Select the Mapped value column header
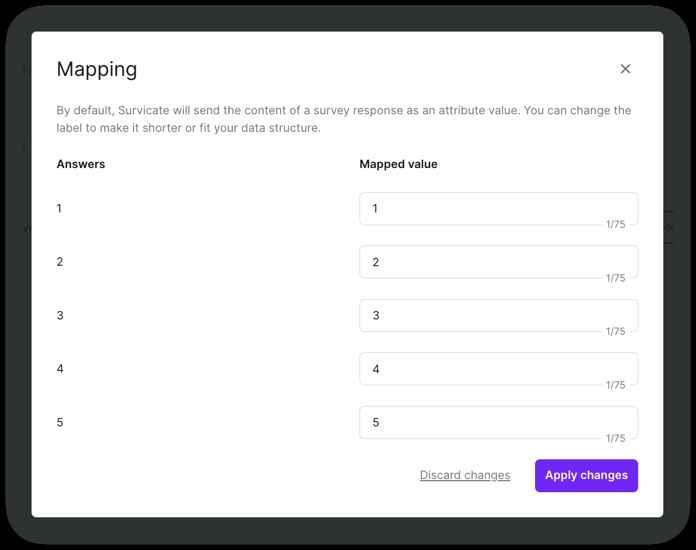696x550 pixels. point(398,164)
